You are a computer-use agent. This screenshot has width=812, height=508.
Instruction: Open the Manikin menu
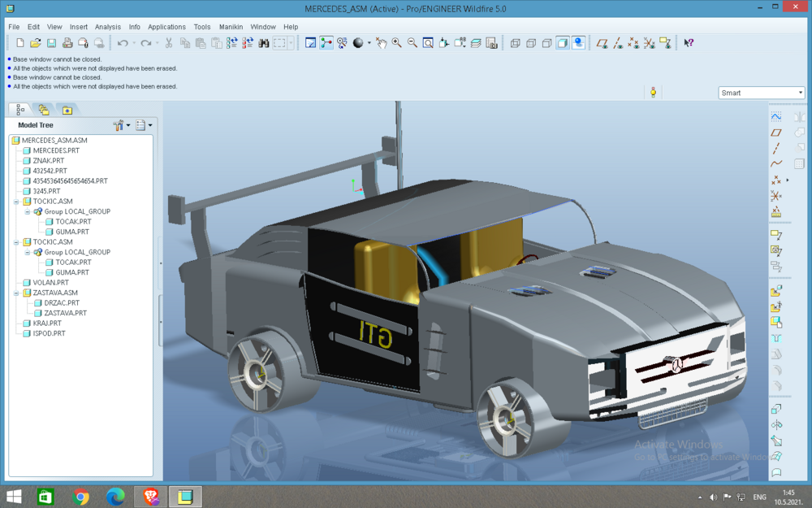(x=231, y=27)
